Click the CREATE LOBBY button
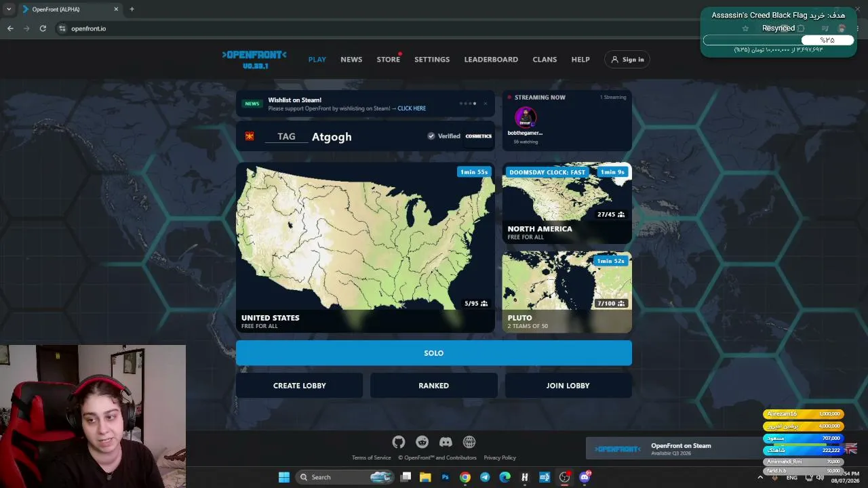This screenshot has height=488, width=868. click(x=300, y=386)
